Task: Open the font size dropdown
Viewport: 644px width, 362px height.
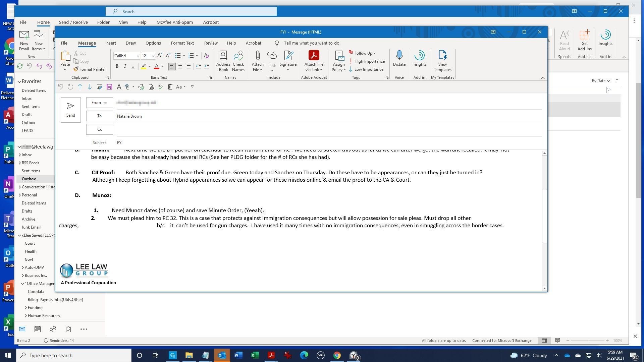Action: click(x=153, y=56)
